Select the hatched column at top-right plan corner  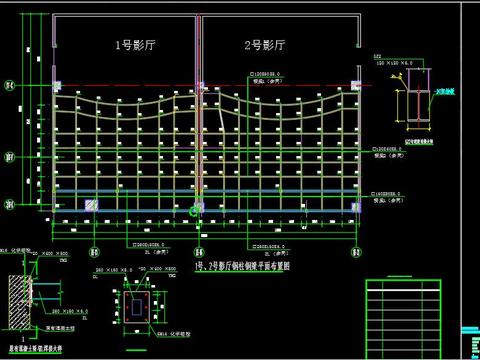pyautogui.click(x=356, y=86)
